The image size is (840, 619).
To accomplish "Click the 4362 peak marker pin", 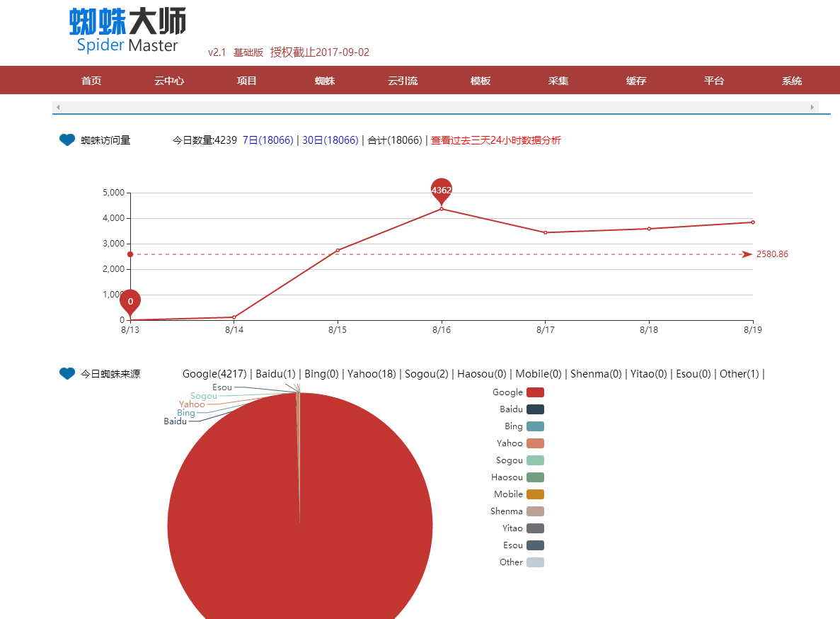I will click(442, 190).
